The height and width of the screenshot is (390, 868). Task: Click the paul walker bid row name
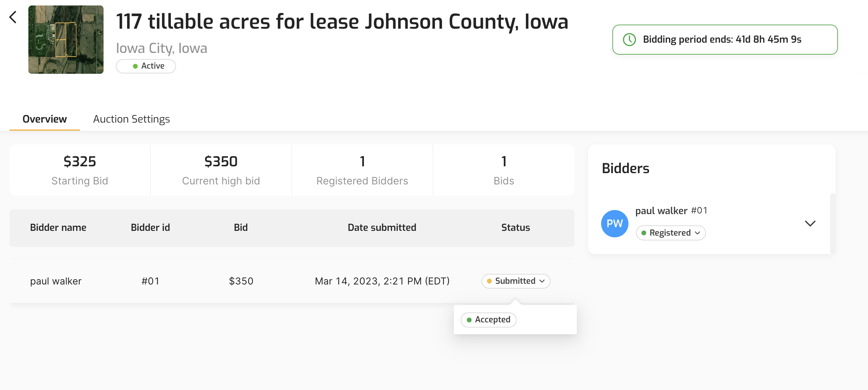coord(56,281)
